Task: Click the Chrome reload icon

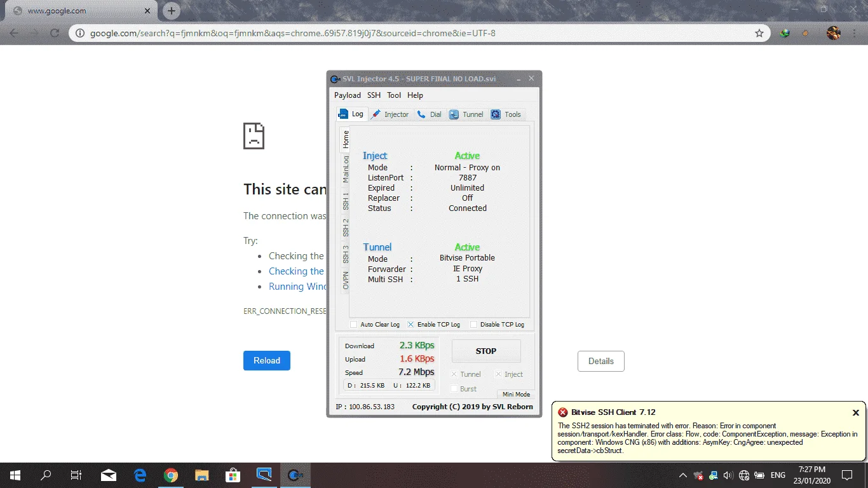Action: pos(55,33)
